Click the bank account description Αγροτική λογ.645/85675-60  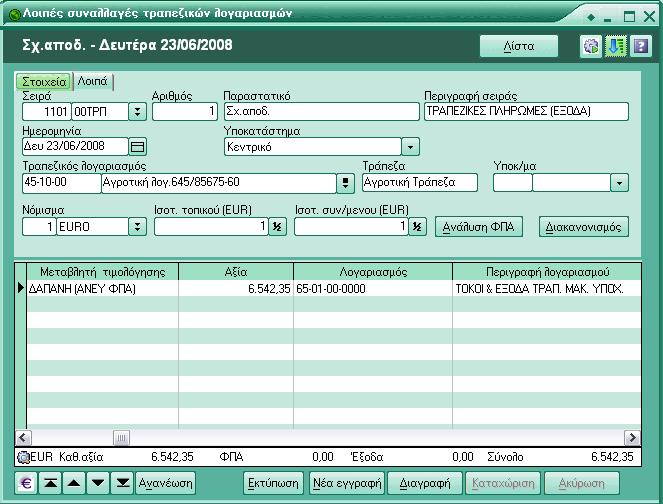[219, 183]
